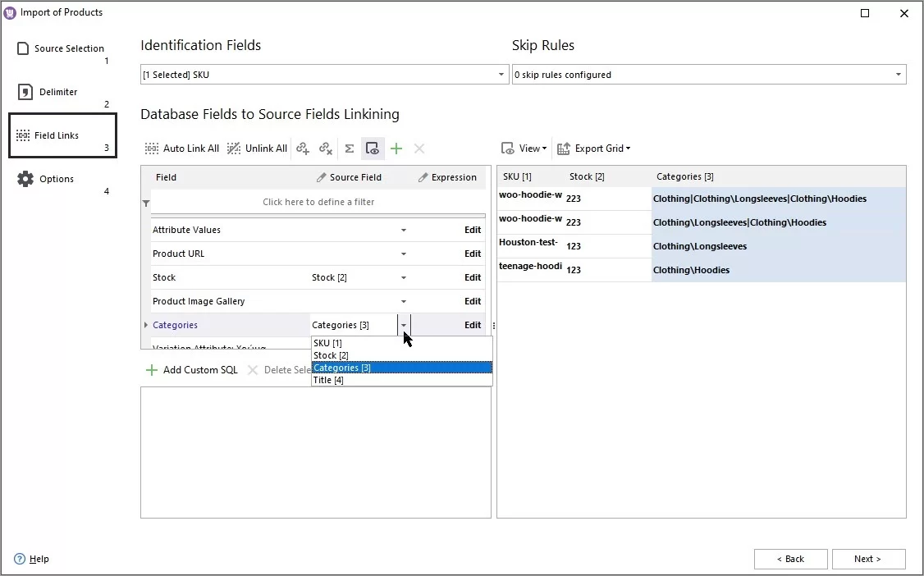Click the green plus add icon
The width and height of the screenshot is (924, 576).
(396, 149)
